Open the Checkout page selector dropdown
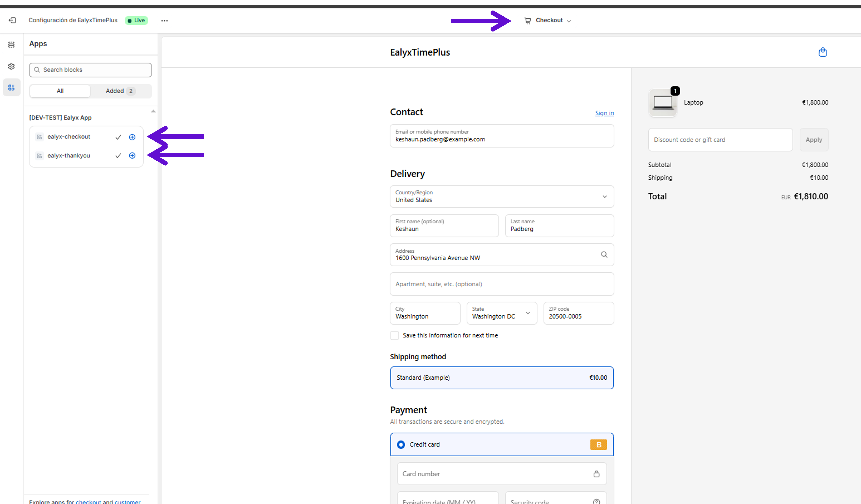The image size is (861, 504). pyautogui.click(x=548, y=20)
